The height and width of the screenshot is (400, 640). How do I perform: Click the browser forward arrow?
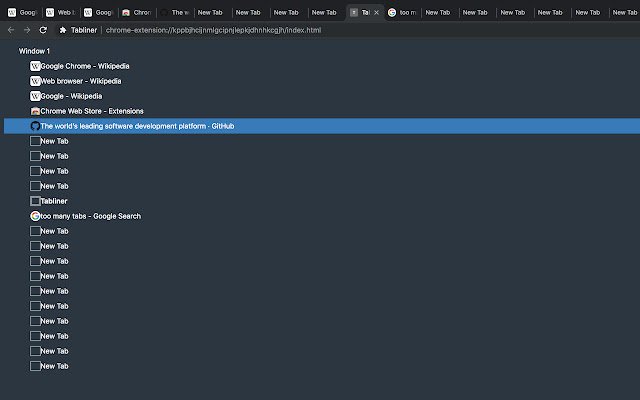coord(27,30)
